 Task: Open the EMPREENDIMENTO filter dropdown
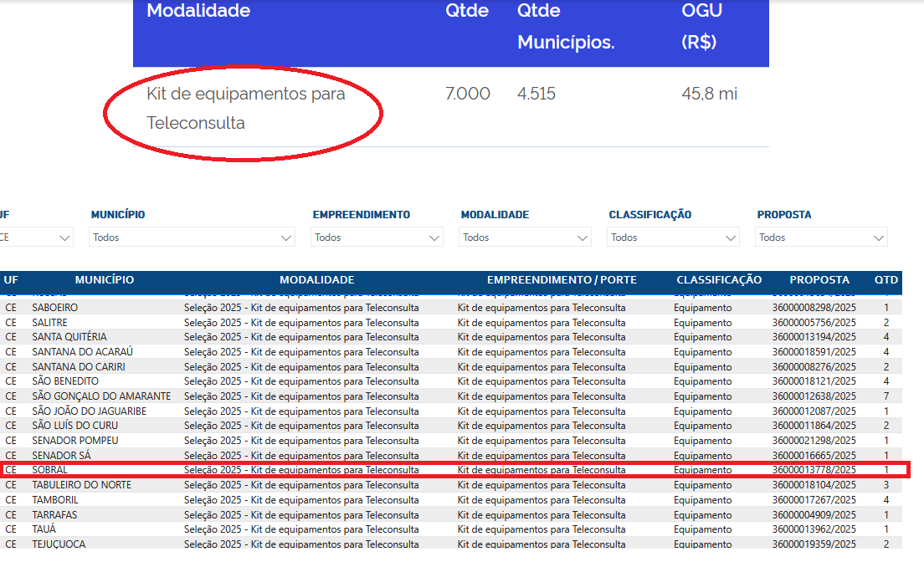point(377,238)
